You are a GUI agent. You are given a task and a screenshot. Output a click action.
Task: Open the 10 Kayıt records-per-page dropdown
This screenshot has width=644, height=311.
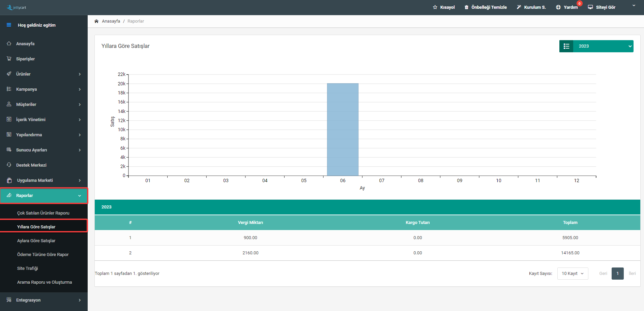point(573,274)
